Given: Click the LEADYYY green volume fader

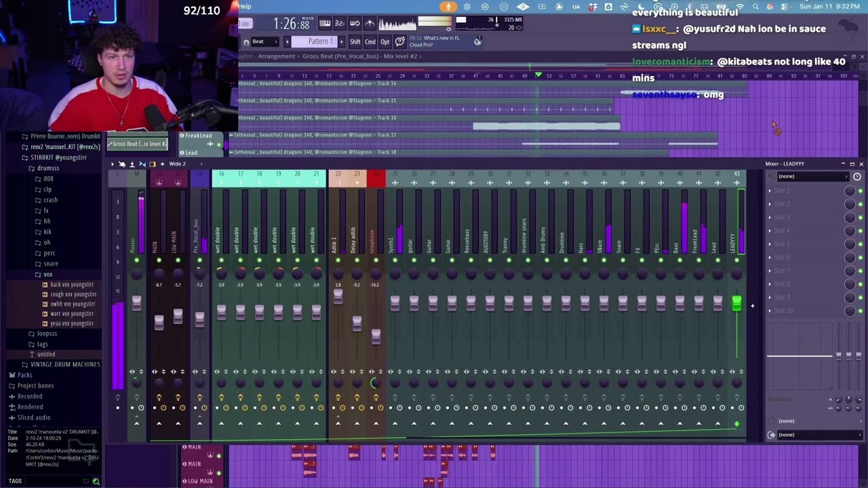Looking at the screenshot, I should coord(736,303).
